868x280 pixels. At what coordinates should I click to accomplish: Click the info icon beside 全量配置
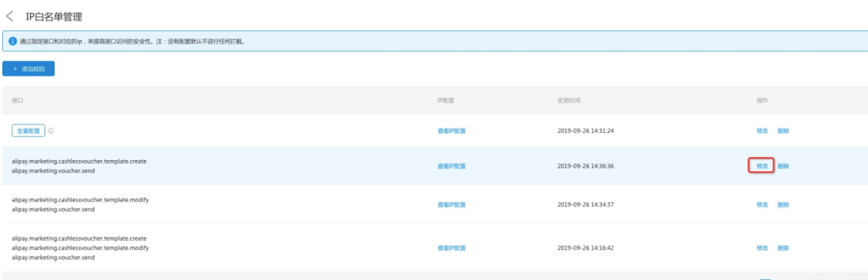(51, 131)
